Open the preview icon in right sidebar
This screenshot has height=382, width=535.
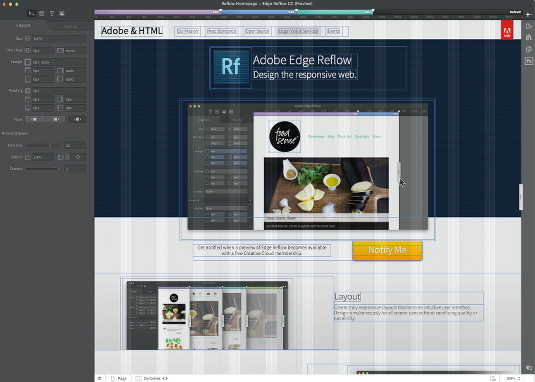coord(529,27)
